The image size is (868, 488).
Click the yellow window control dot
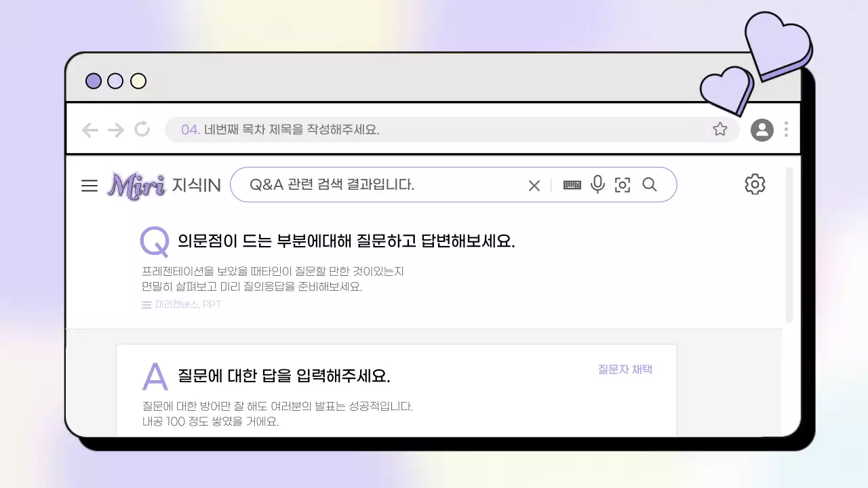138,81
